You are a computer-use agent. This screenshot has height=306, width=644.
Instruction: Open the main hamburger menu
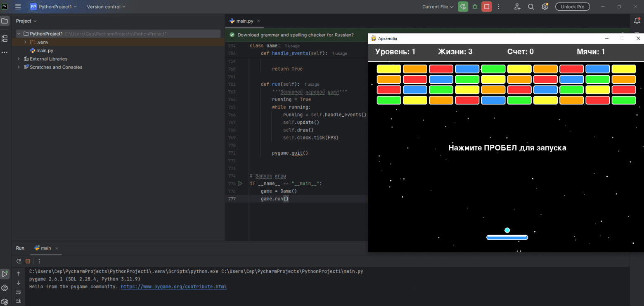[18, 7]
